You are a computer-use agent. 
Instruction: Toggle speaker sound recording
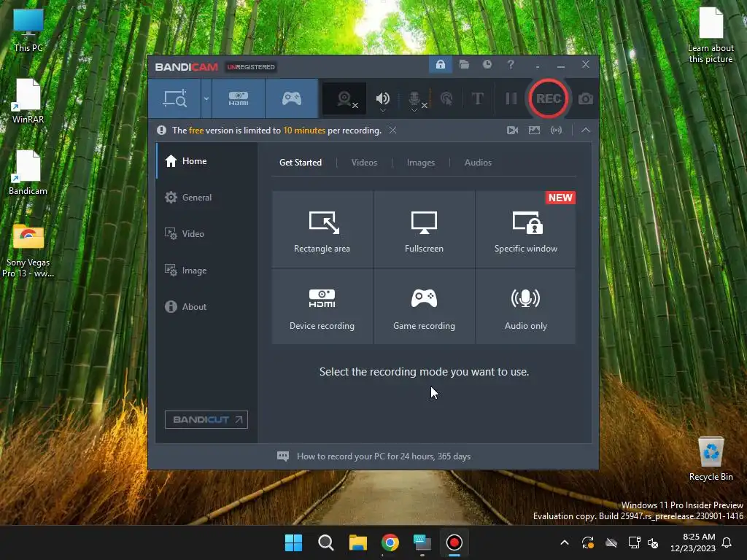pos(382,98)
